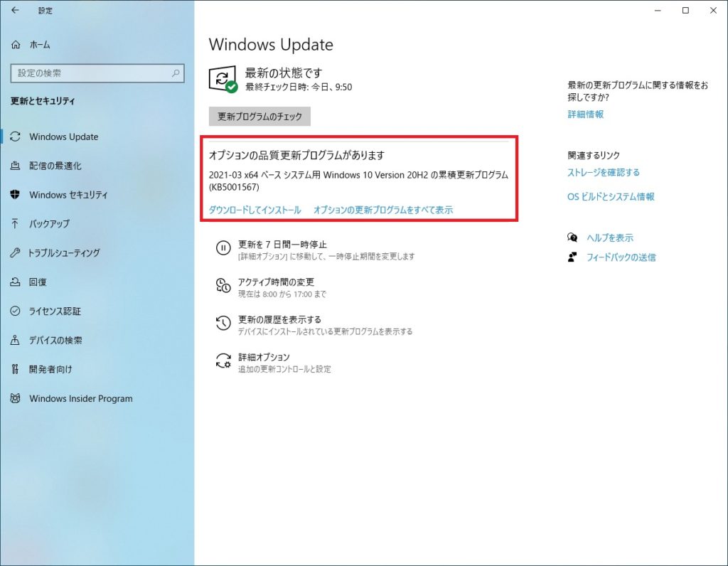Click the Home house icon
This screenshot has height=566, width=728.
click(x=16, y=45)
